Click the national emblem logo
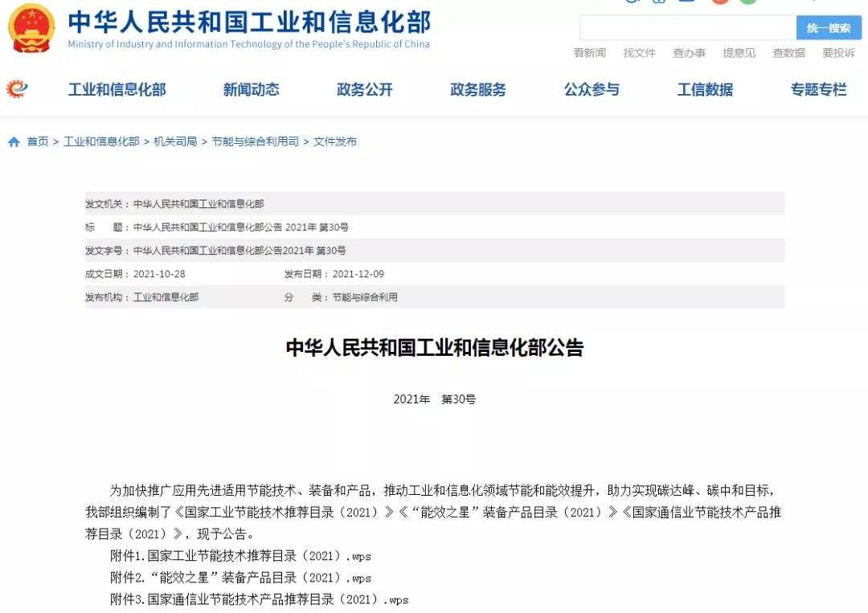This screenshot has width=868, height=613. pyautogui.click(x=32, y=28)
